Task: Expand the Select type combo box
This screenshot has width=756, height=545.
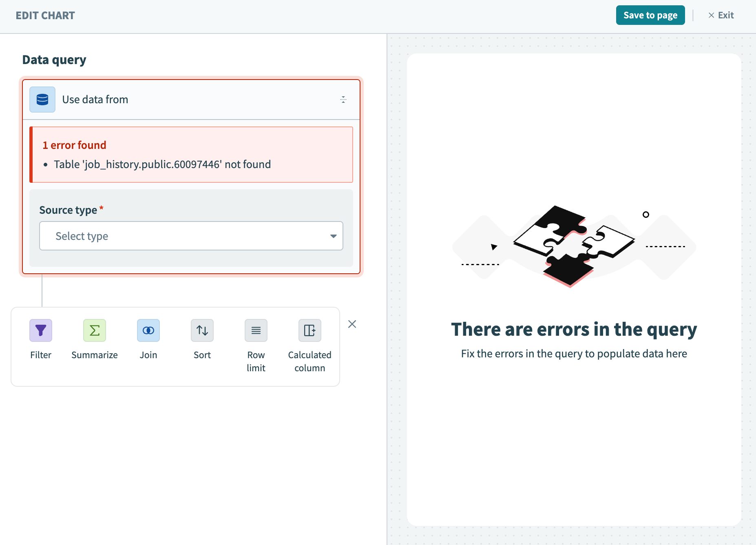Action: pos(191,236)
